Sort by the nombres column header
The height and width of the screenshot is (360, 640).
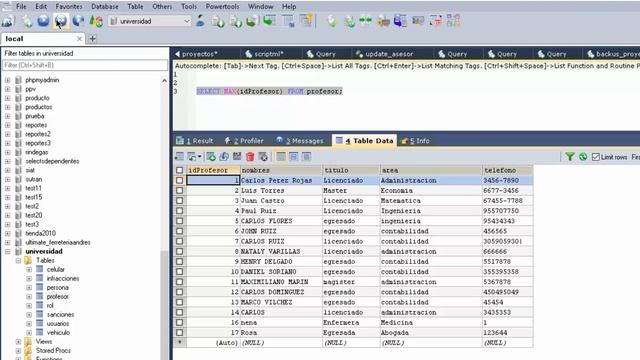[281, 170]
